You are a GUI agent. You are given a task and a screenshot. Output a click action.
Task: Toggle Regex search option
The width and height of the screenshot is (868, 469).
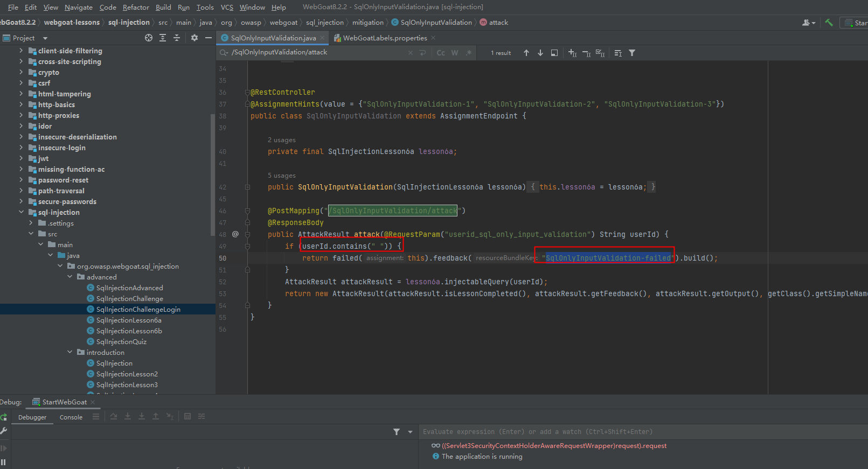pyautogui.click(x=469, y=53)
